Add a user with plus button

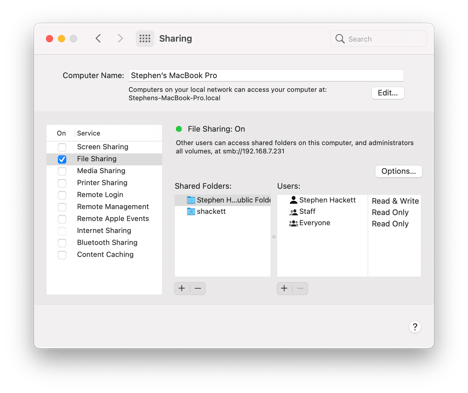pos(284,288)
